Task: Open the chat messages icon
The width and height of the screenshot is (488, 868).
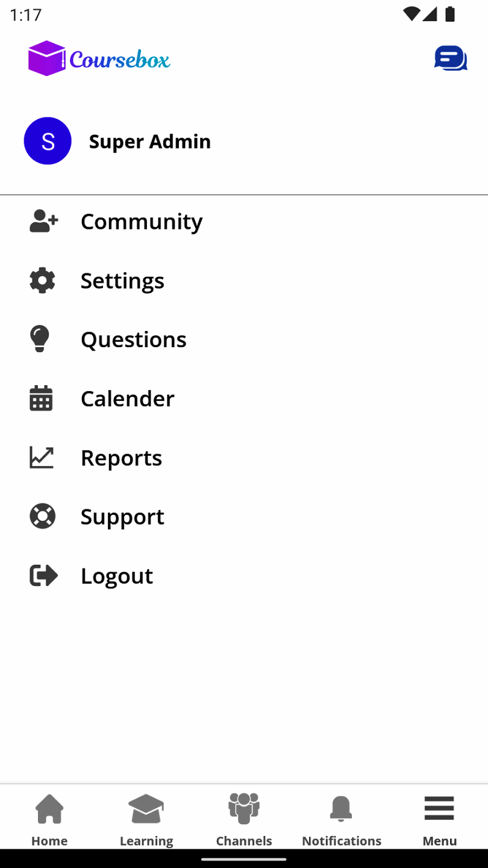Action: click(450, 58)
